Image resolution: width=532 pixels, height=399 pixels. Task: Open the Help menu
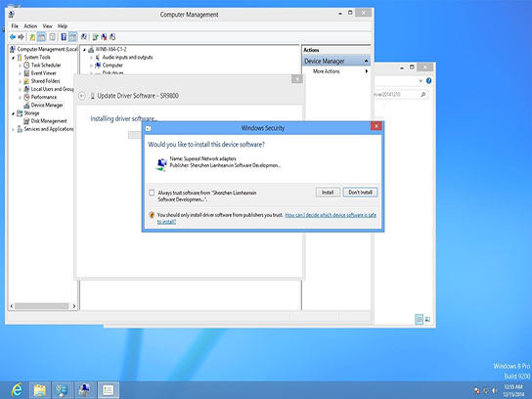point(63,26)
